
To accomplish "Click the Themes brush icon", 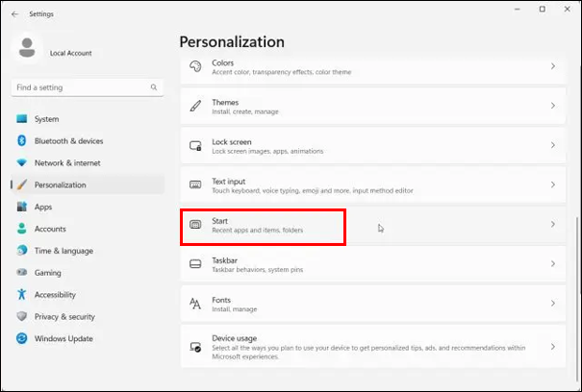I will (194, 106).
